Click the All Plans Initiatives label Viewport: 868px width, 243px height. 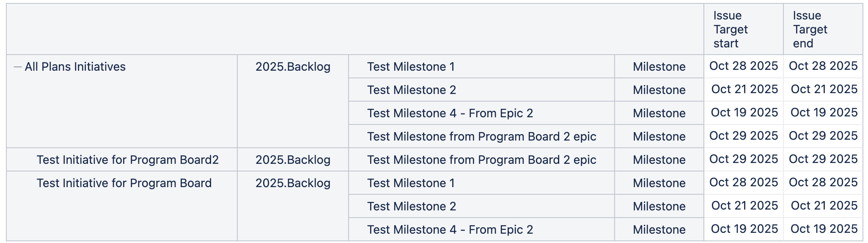click(x=75, y=67)
